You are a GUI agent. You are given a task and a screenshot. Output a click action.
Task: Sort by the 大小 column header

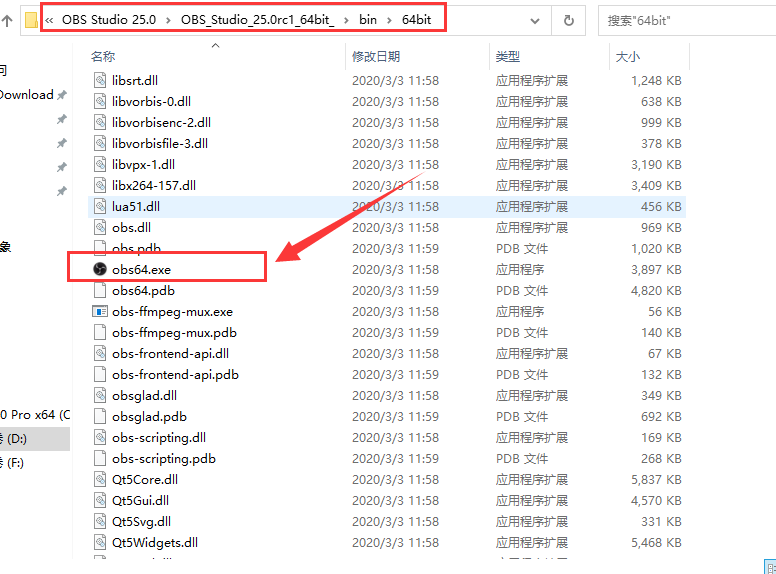point(628,56)
